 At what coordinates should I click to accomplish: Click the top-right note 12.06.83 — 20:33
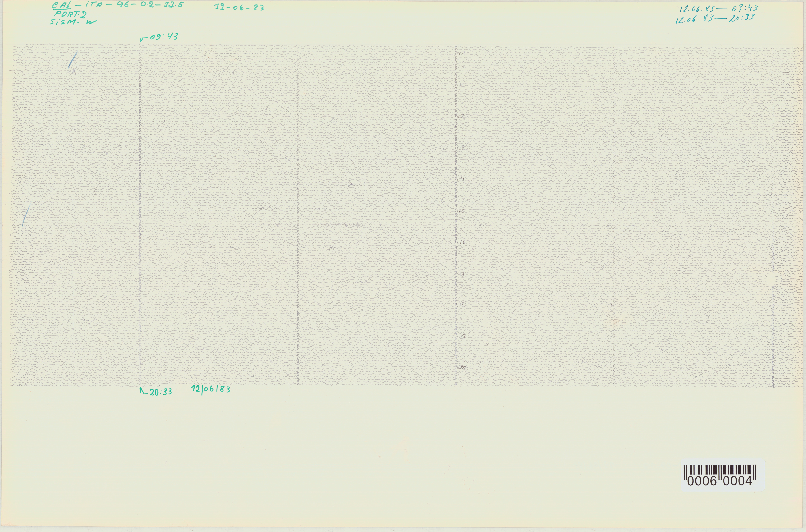[715, 18]
